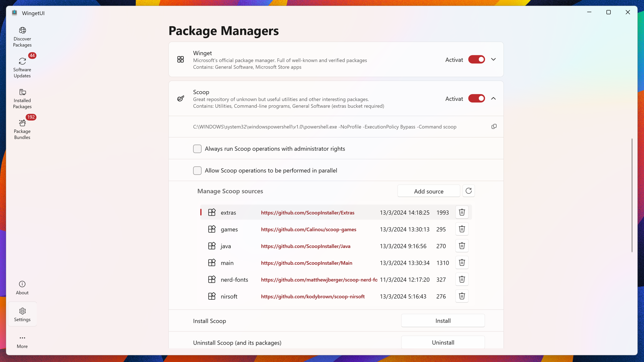Enable always run Scoop with administrator rights
The width and height of the screenshot is (644, 362).
click(x=197, y=148)
